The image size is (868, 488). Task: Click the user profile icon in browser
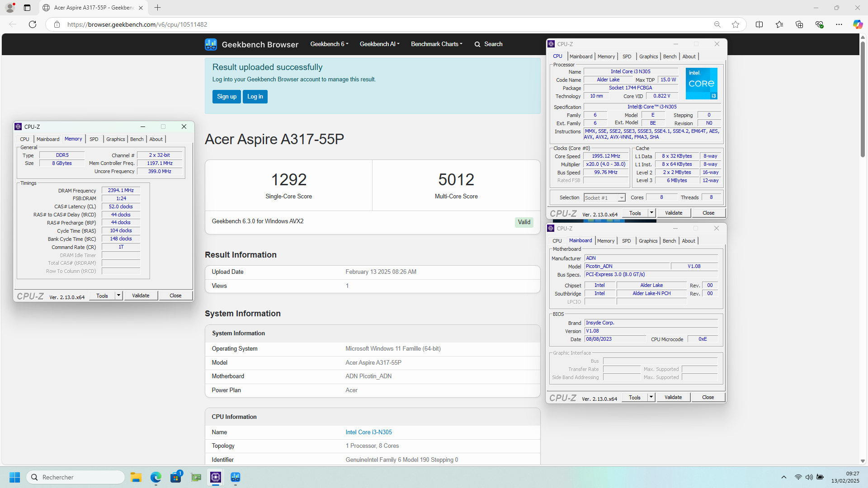tap(10, 8)
